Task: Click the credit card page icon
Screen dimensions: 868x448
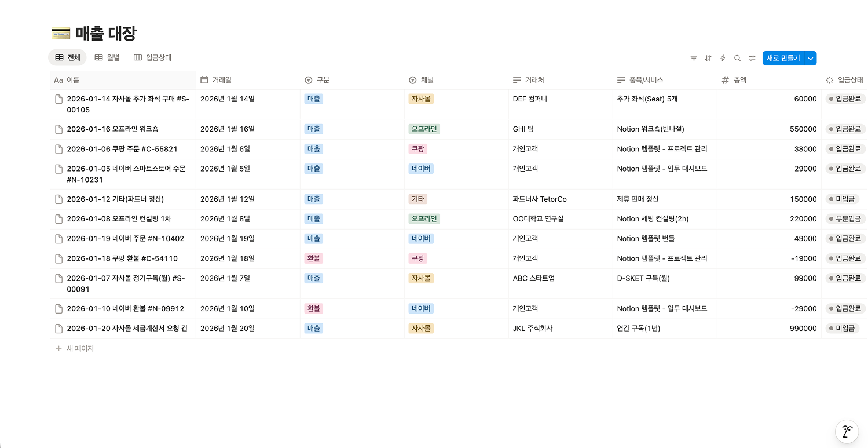Action: pos(61,34)
